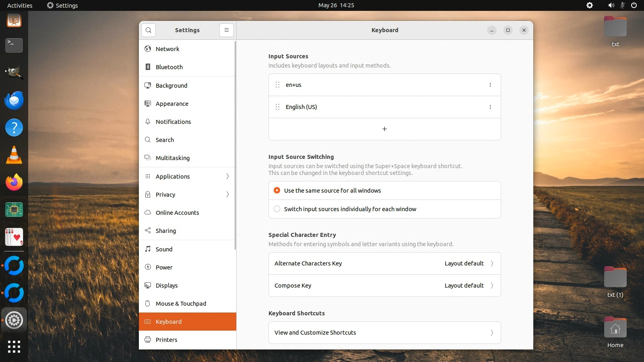This screenshot has width=644, height=362.
Task: Open Firefox from the dock
Action: tap(14, 183)
